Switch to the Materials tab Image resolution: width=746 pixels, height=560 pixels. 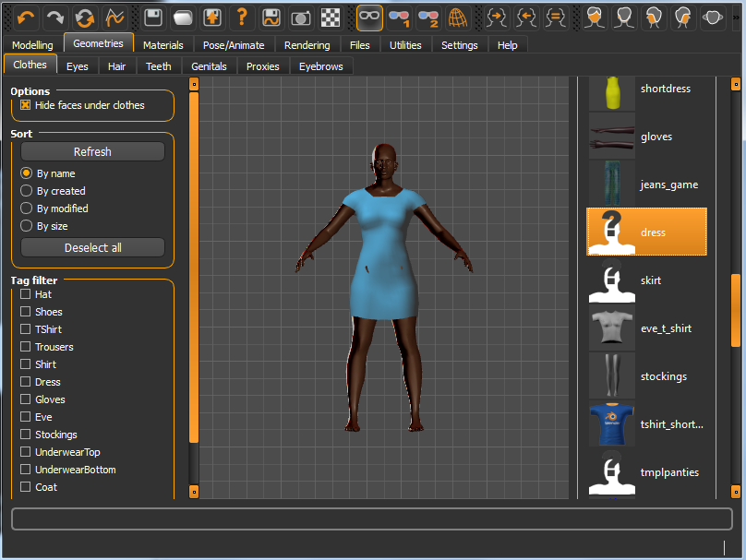162,45
